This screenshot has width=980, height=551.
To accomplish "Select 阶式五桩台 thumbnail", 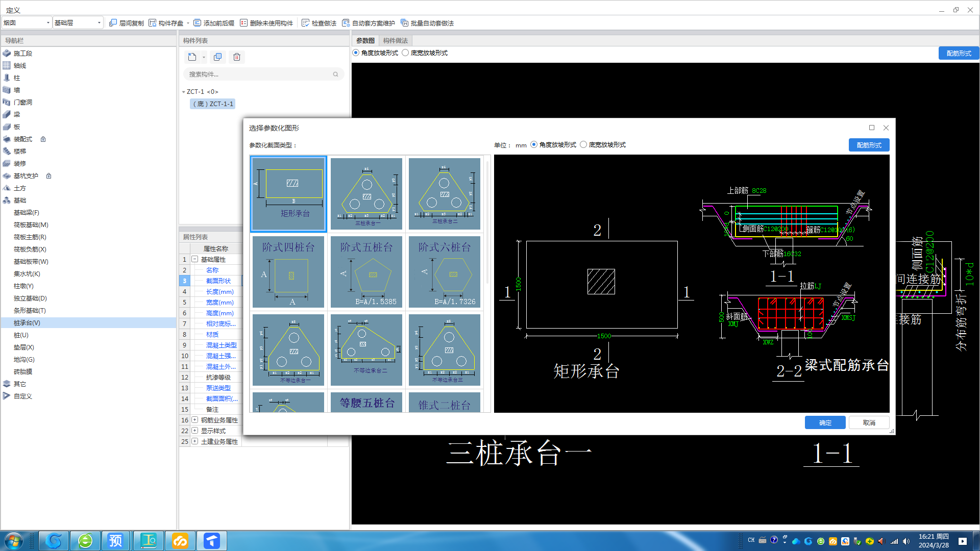I will [366, 271].
